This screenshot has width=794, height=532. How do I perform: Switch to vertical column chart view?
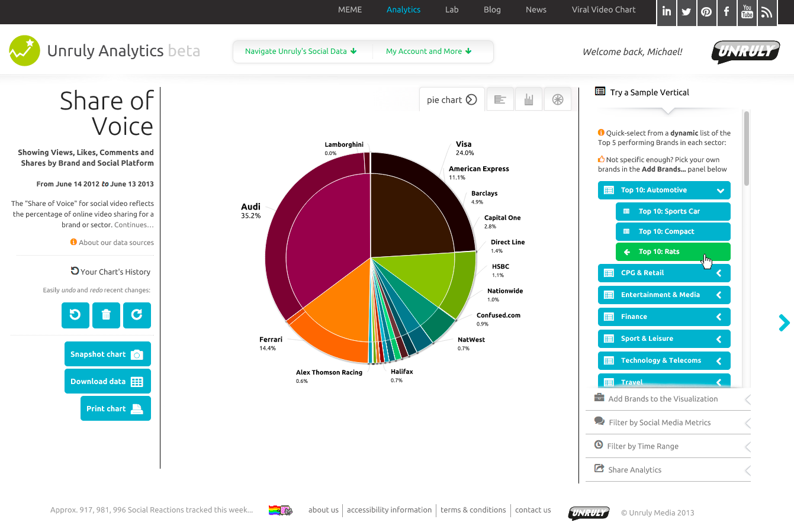tap(529, 99)
